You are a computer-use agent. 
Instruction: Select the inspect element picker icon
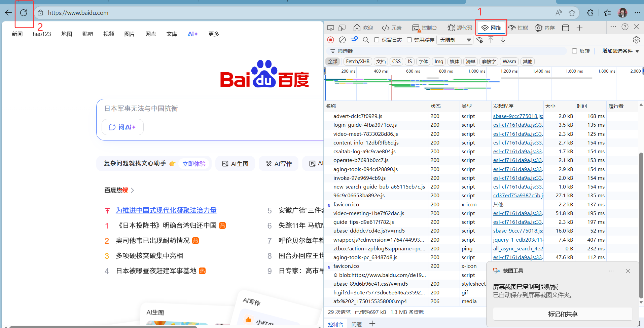click(x=331, y=28)
